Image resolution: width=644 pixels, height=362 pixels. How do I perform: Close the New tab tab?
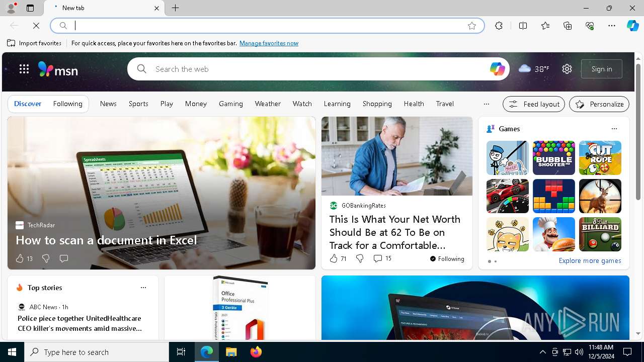(156, 8)
